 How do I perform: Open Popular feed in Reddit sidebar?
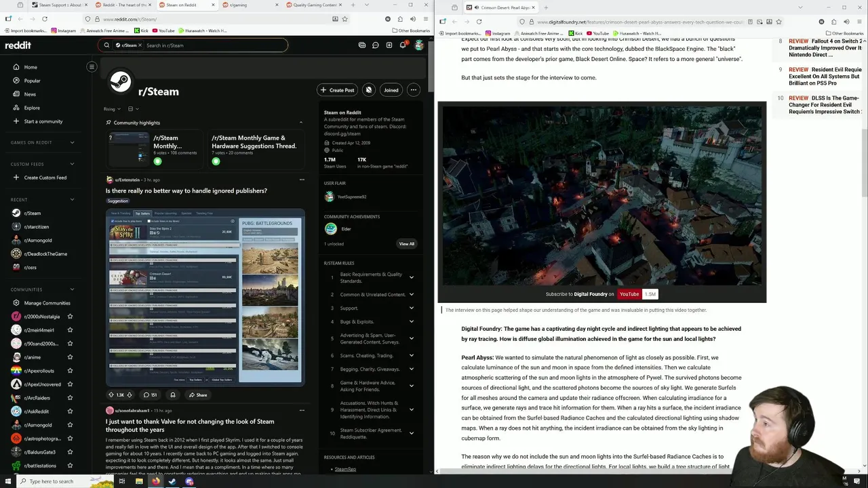(x=32, y=81)
